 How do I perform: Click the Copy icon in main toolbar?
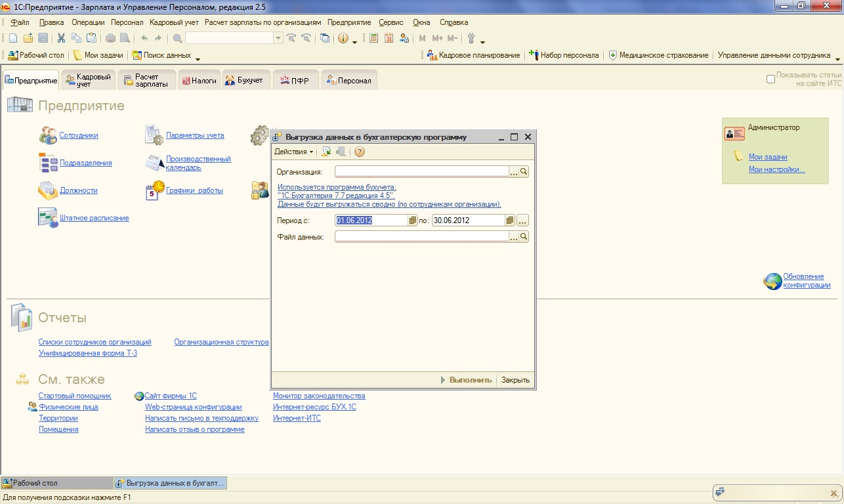point(76,38)
